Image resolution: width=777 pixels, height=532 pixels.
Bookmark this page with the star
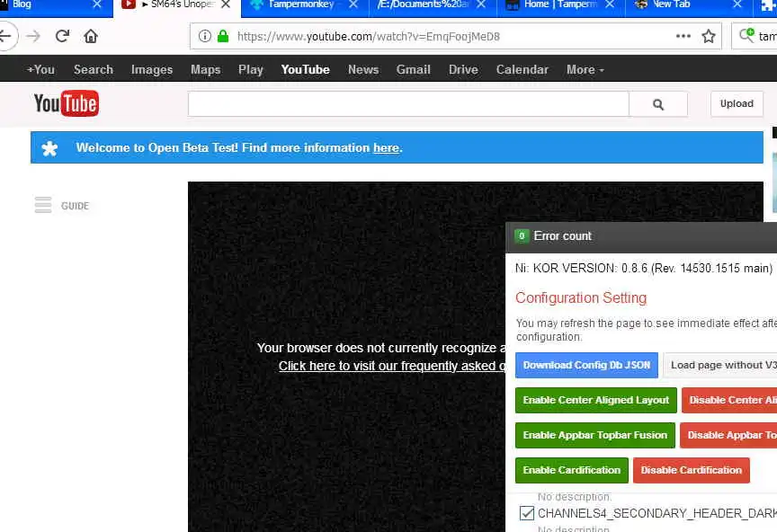point(708,36)
